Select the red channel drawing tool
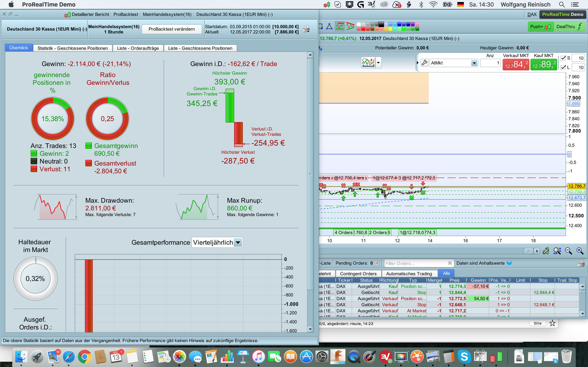The height and width of the screenshot is (367, 588). pyautogui.click(x=350, y=26)
